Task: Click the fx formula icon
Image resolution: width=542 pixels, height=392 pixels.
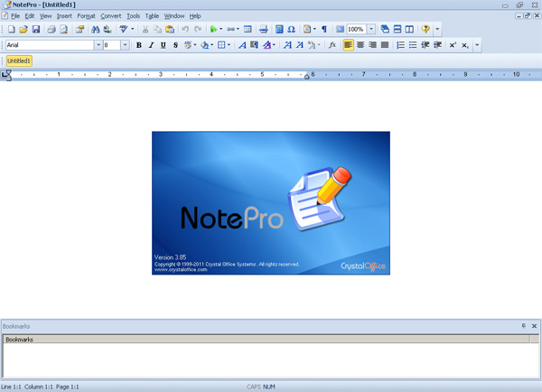Action: pyautogui.click(x=332, y=45)
